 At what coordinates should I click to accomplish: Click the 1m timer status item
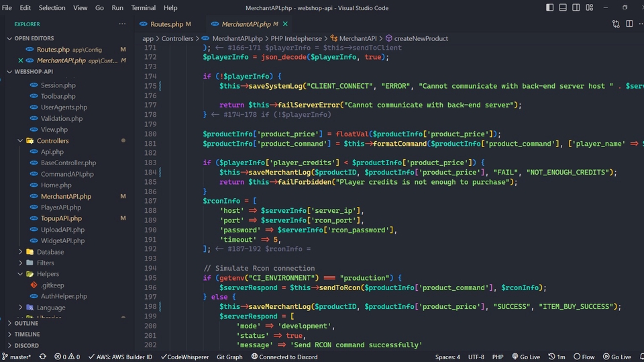(x=557, y=357)
